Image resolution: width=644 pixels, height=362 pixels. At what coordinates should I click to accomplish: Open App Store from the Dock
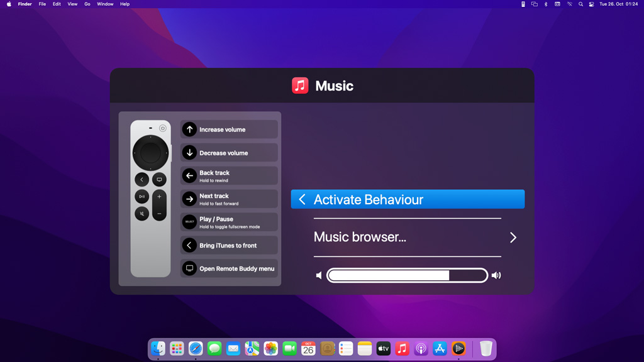click(440, 348)
